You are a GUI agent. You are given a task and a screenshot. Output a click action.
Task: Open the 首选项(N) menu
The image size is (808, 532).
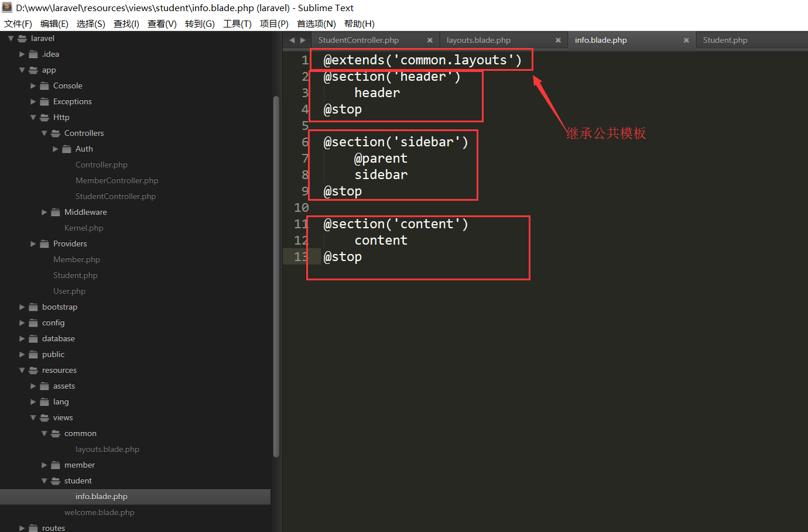(x=316, y=24)
